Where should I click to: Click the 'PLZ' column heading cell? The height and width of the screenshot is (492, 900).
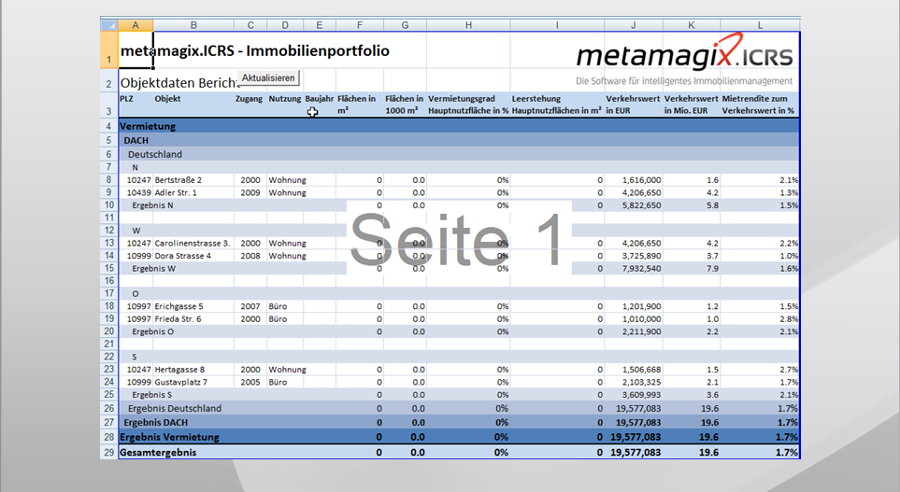click(x=135, y=104)
